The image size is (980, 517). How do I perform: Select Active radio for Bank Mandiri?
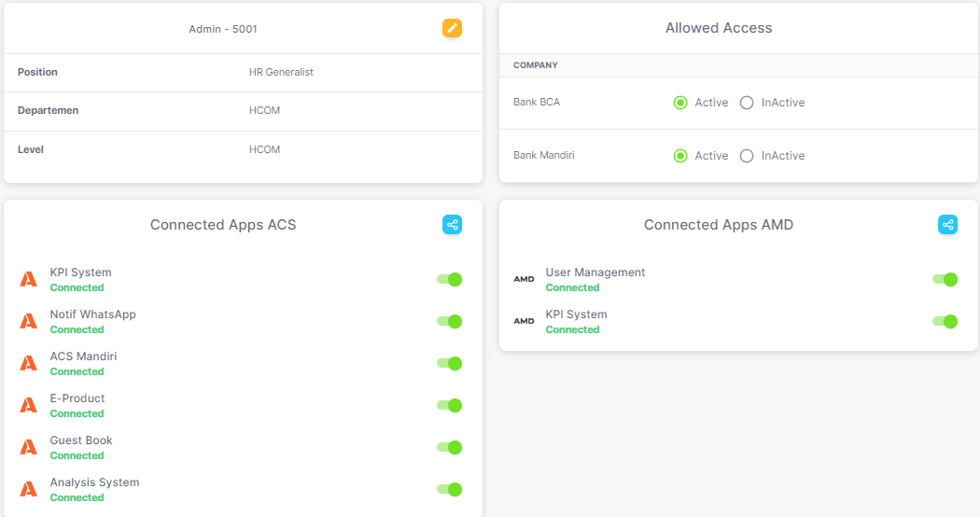[x=680, y=156]
